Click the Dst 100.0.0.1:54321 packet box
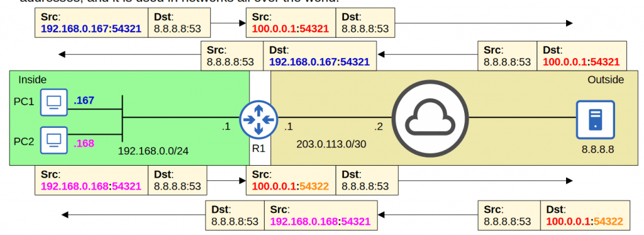Viewport: 644px width, 235px height. 582,55
